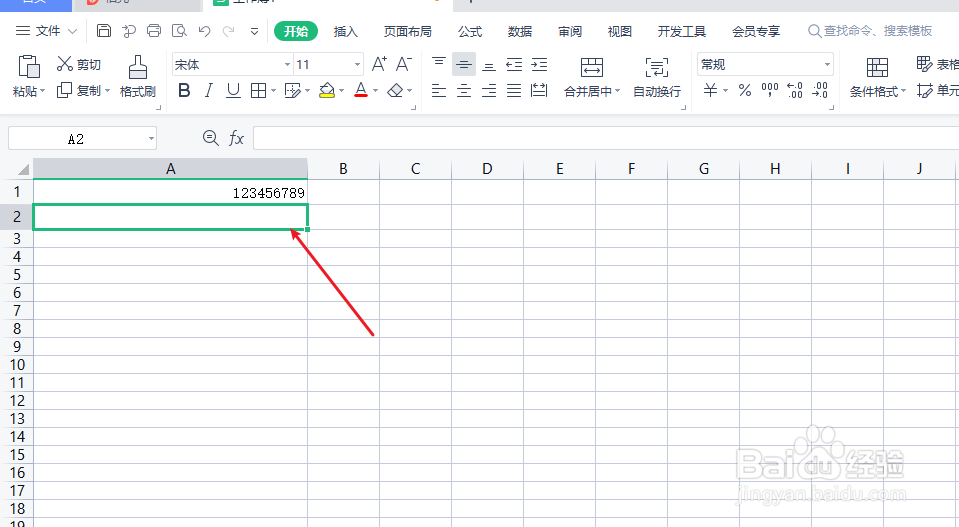Click the fx insert function button
This screenshot has height=527, width=959.
(x=237, y=138)
